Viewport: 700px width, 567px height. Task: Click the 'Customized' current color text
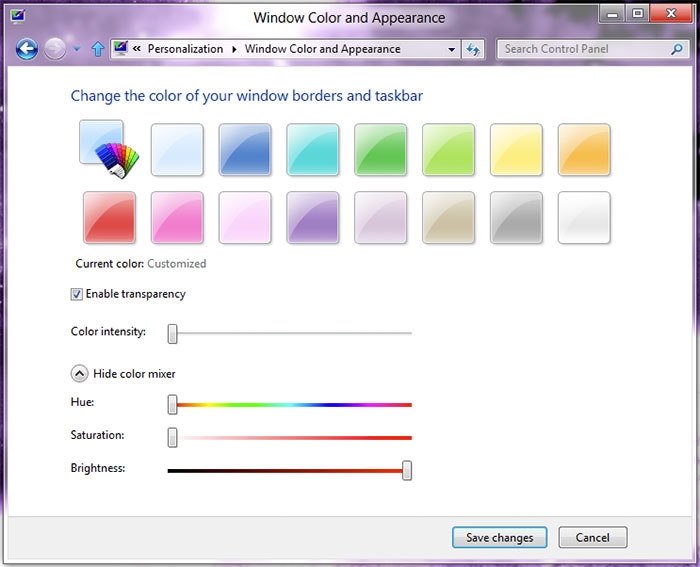pos(177,264)
